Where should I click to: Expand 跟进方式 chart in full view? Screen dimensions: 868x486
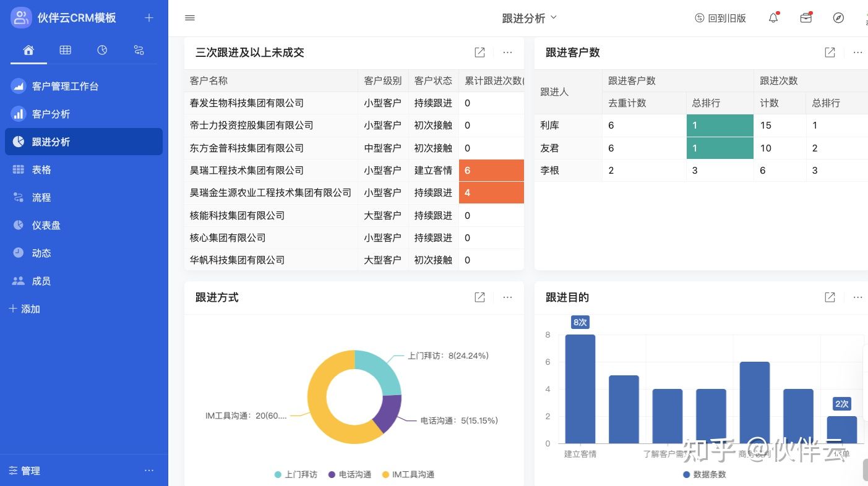coord(479,297)
